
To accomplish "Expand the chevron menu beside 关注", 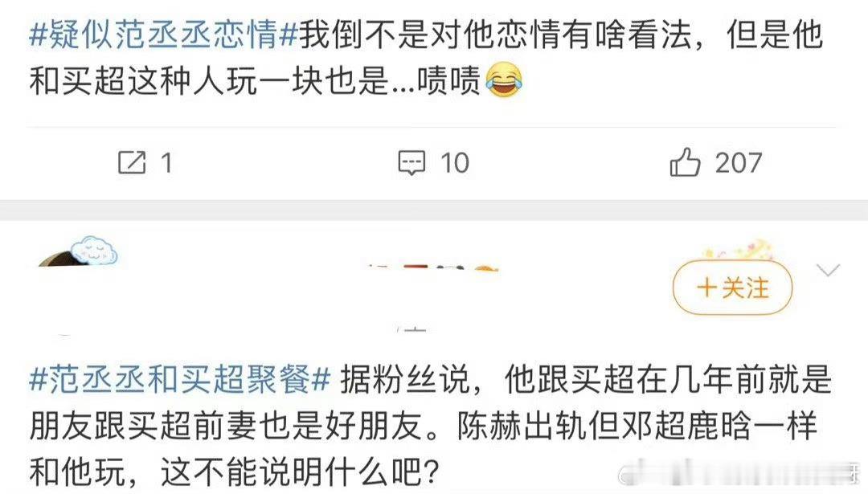I will (828, 270).
